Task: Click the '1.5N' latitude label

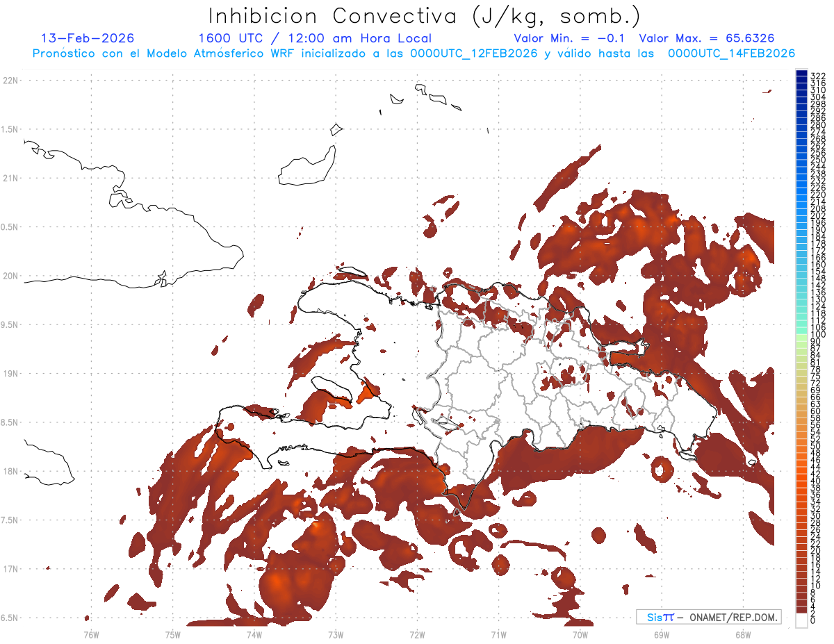Action: [x=10, y=129]
